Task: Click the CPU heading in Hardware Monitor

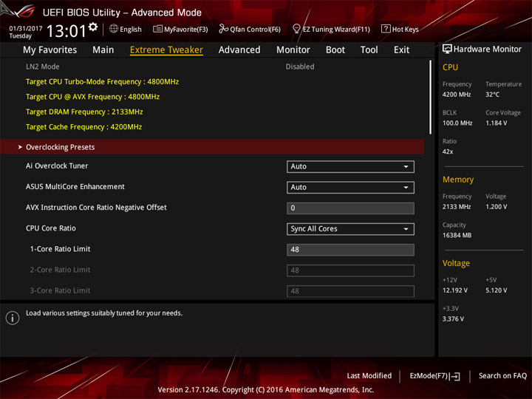Action: point(450,67)
